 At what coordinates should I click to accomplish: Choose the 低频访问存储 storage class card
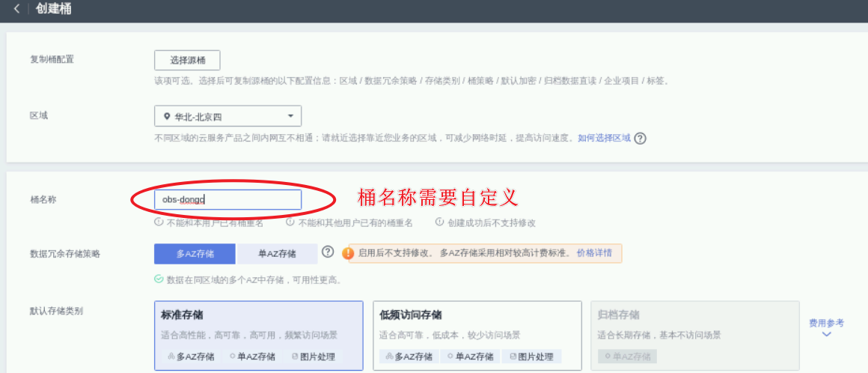477,336
